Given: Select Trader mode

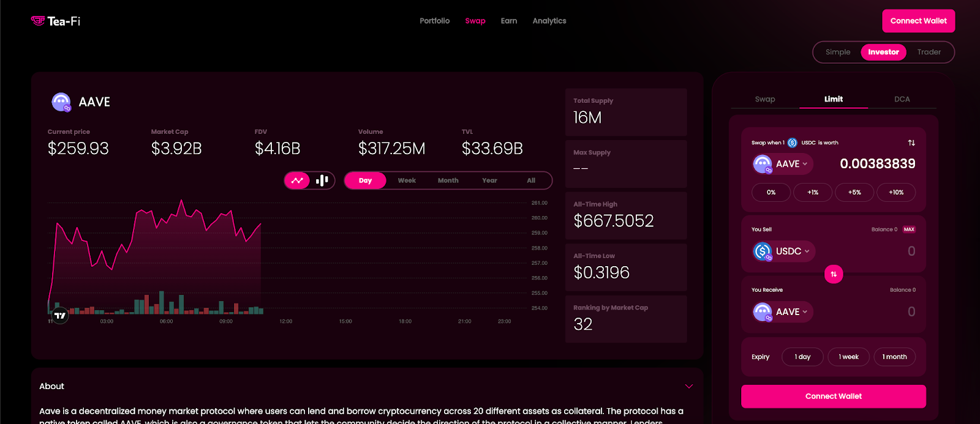Looking at the screenshot, I should pyautogui.click(x=929, y=52).
